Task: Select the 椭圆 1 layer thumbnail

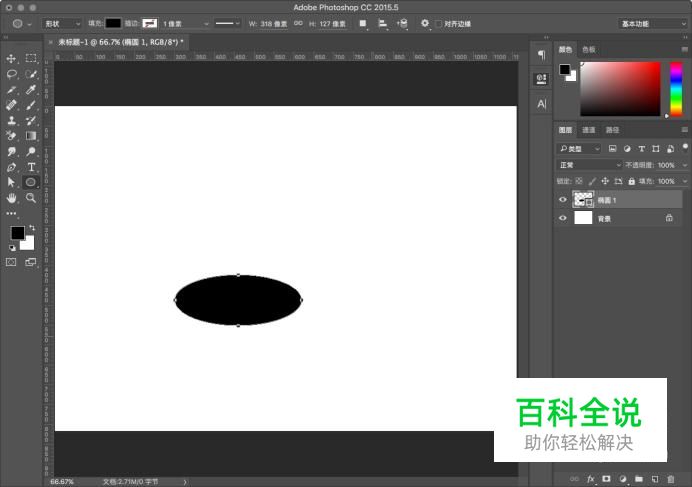Action: [x=583, y=200]
